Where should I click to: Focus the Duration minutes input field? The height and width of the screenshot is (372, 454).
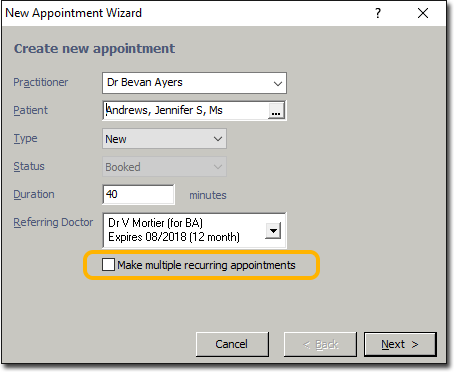tap(138, 194)
